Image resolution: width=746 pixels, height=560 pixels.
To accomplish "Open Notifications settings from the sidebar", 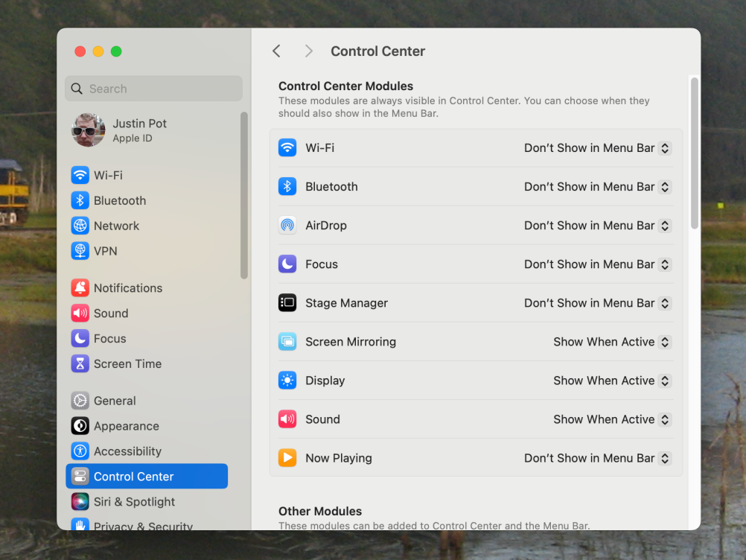I will coord(80,287).
